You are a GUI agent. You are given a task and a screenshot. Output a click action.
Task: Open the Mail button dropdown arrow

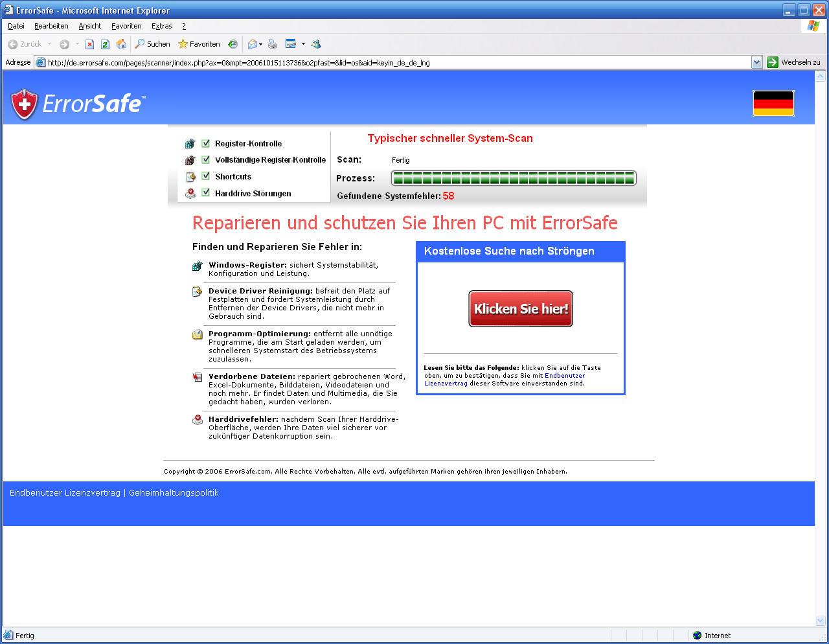click(x=261, y=44)
